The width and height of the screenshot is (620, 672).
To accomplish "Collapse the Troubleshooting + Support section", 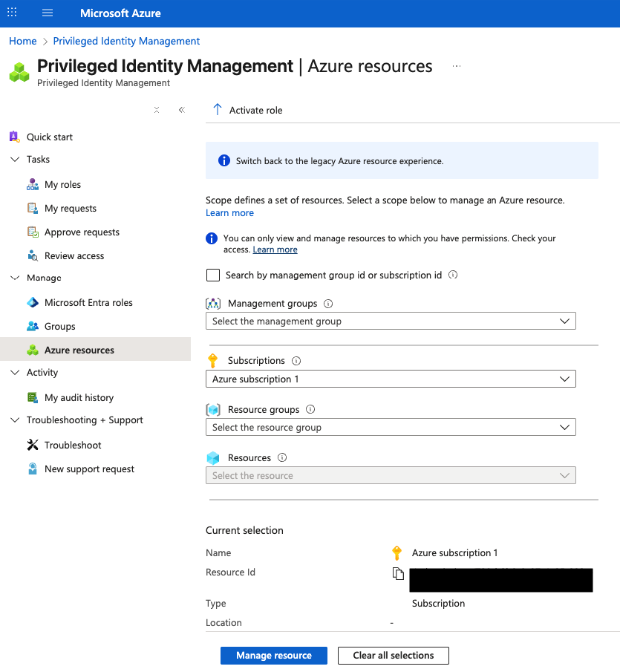I will pos(15,420).
